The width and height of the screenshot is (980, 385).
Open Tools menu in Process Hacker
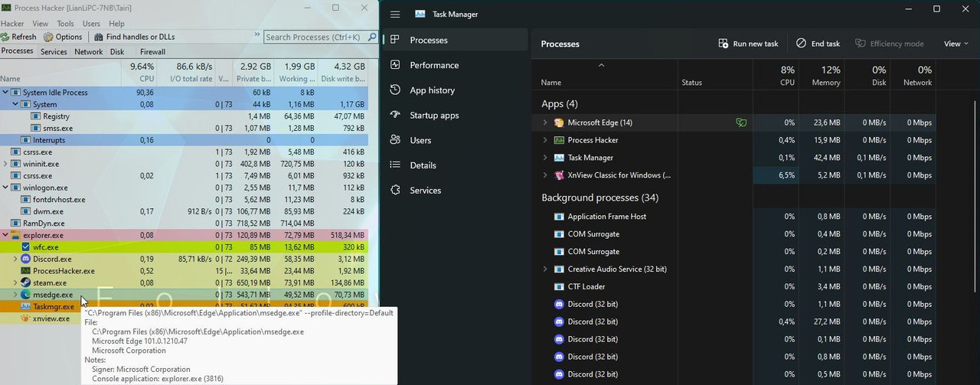point(65,24)
